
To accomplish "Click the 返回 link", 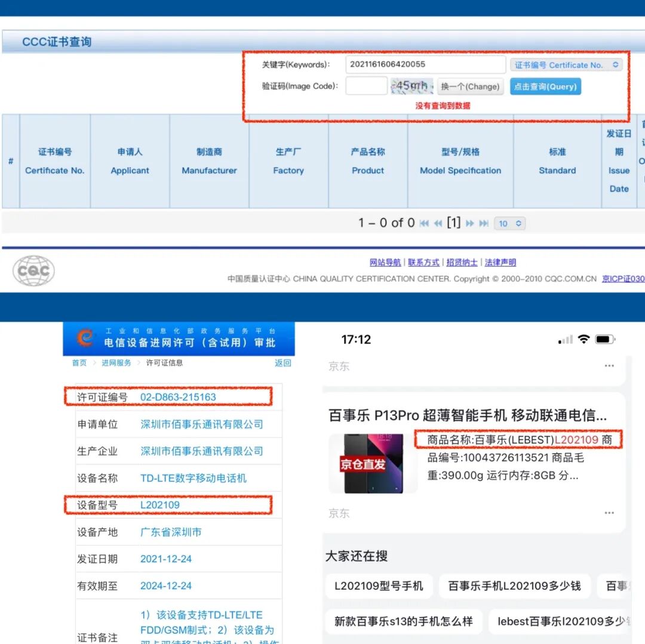I will pyautogui.click(x=283, y=362).
